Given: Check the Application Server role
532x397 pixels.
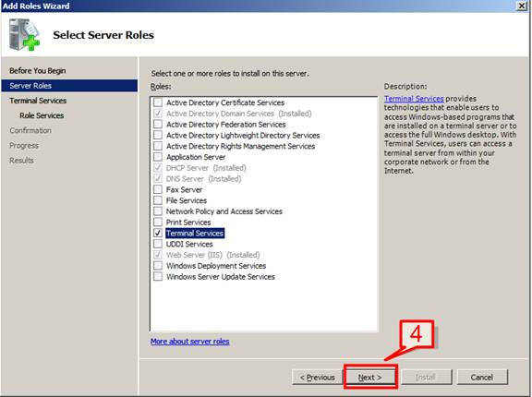Looking at the screenshot, I should (158, 157).
